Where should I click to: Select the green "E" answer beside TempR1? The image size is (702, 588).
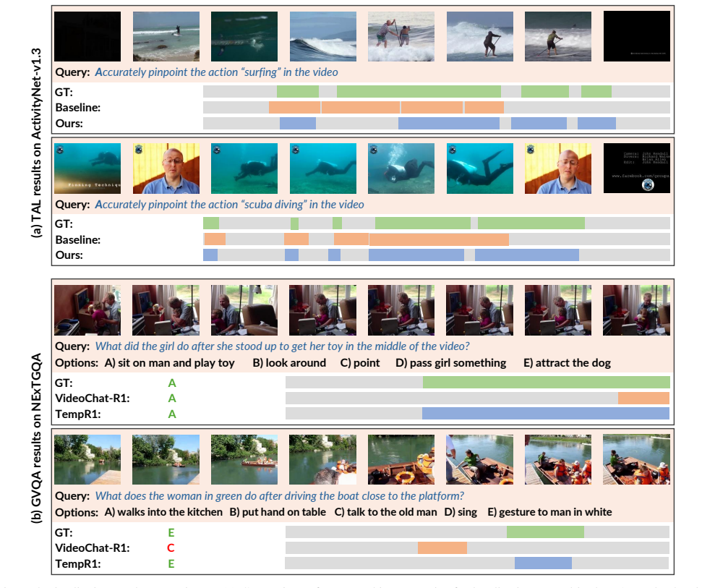(x=171, y=563)
